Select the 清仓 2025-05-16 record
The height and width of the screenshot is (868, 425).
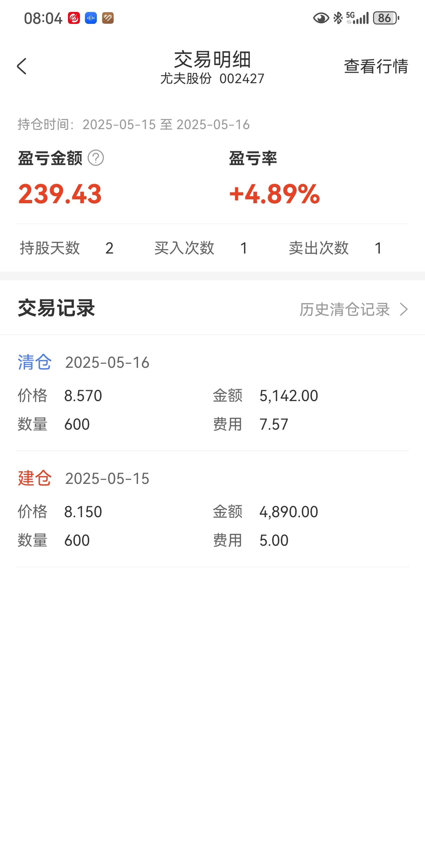(x=212, y=393)
